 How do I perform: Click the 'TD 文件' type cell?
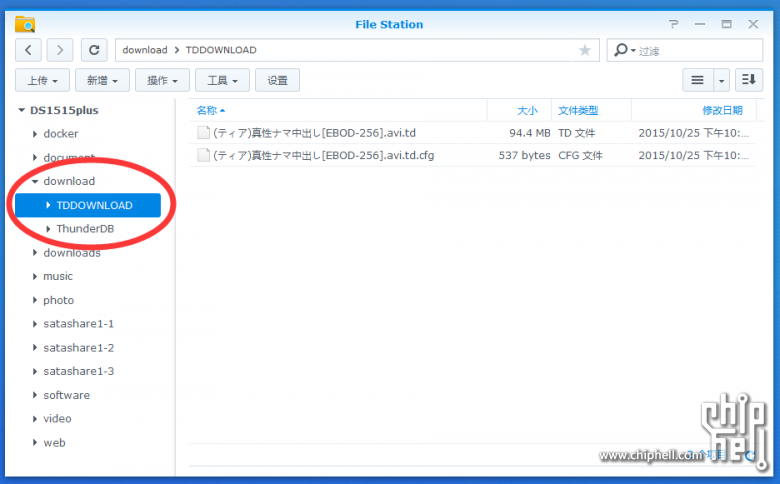(577, 133)
